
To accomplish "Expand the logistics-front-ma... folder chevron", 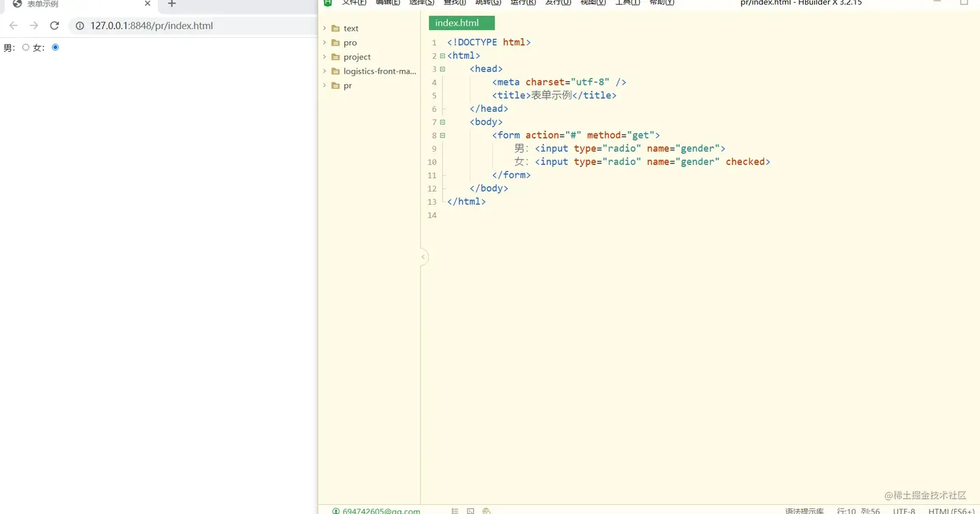I will pyautogui.click(x=325, y=71).
